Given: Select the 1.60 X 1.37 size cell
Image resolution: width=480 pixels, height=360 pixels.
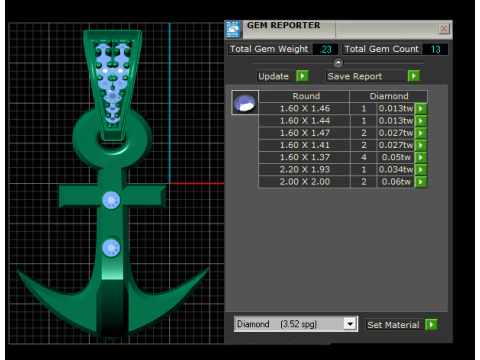Looking at the screenshot, I should pyautogui.click(x=305, y=157).
